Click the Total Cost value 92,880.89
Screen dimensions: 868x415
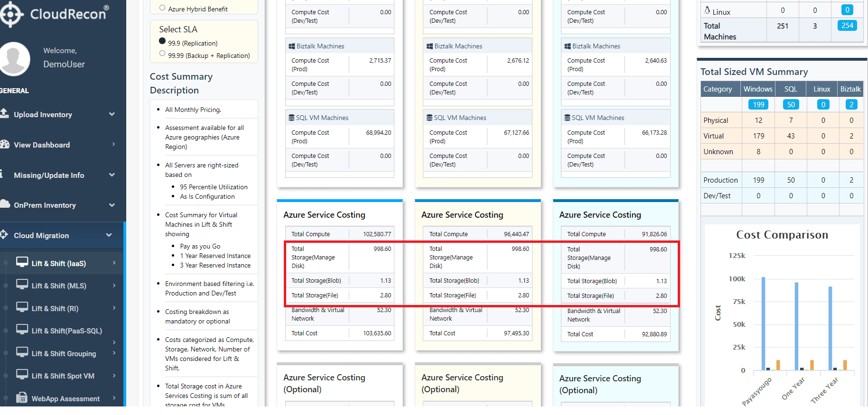point(654,334)
